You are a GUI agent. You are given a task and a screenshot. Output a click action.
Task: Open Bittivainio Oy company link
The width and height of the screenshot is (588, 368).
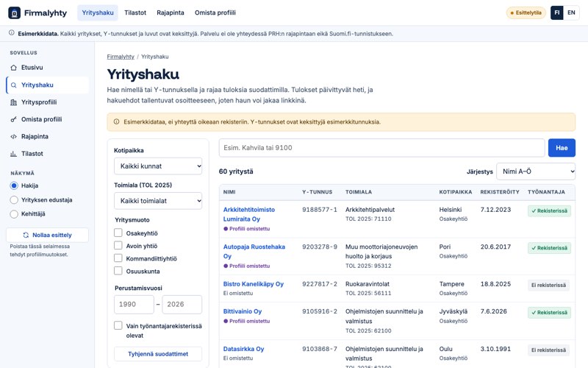tap(243, 311)
